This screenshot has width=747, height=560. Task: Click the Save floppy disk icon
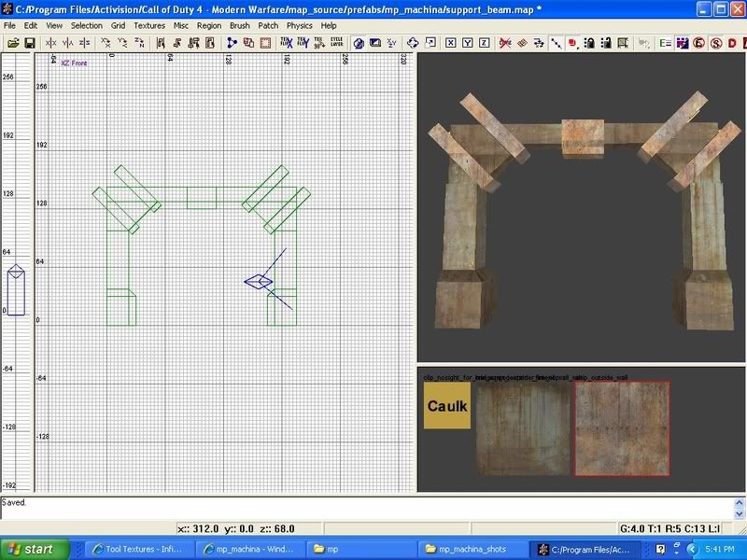click(x=30, y=43)
